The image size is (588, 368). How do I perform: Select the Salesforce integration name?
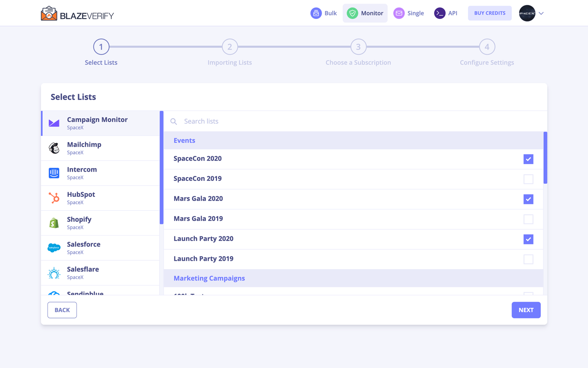(84, 244)
